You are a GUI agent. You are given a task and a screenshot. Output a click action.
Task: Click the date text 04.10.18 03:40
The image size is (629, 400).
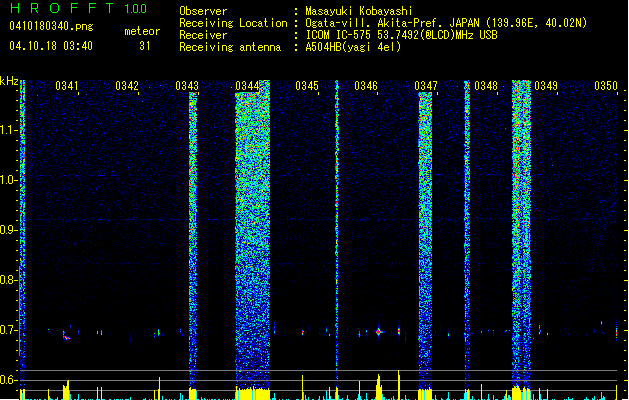tap(51, 46)
